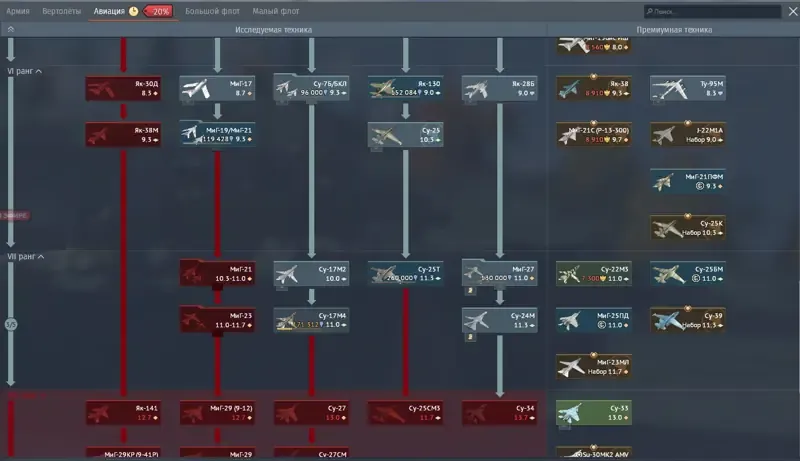Click the Премиумная техника header

coord(674,30)
